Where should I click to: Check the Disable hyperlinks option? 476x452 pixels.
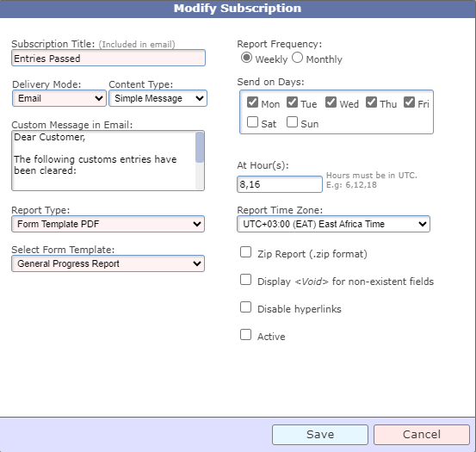coord(245,306)
